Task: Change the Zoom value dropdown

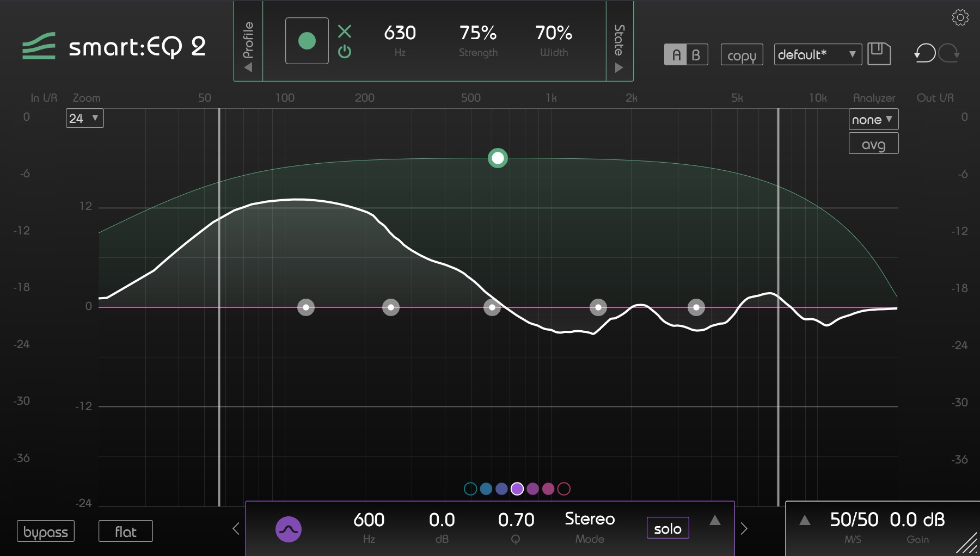Action: coord(84,118)
